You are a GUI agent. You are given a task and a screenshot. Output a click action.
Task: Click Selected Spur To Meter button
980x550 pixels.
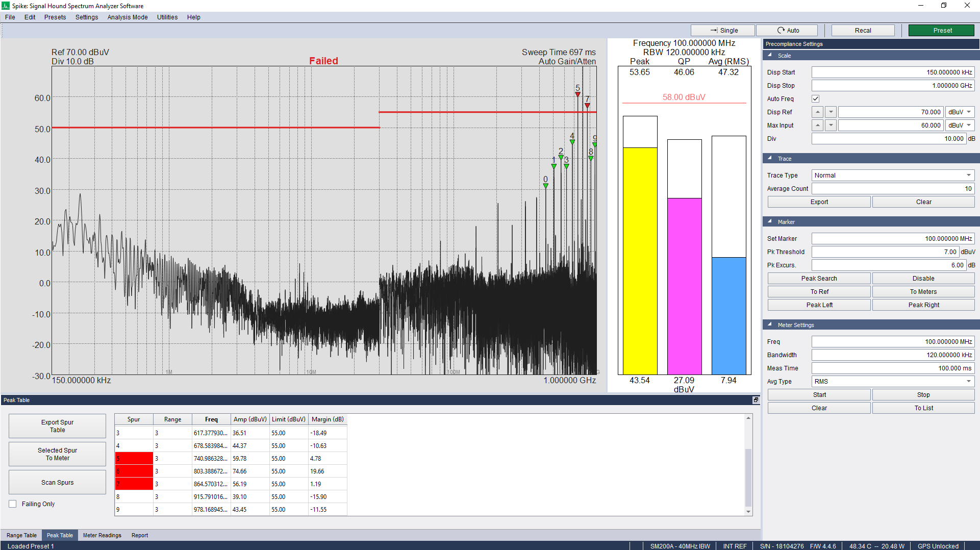coord(58,454)
